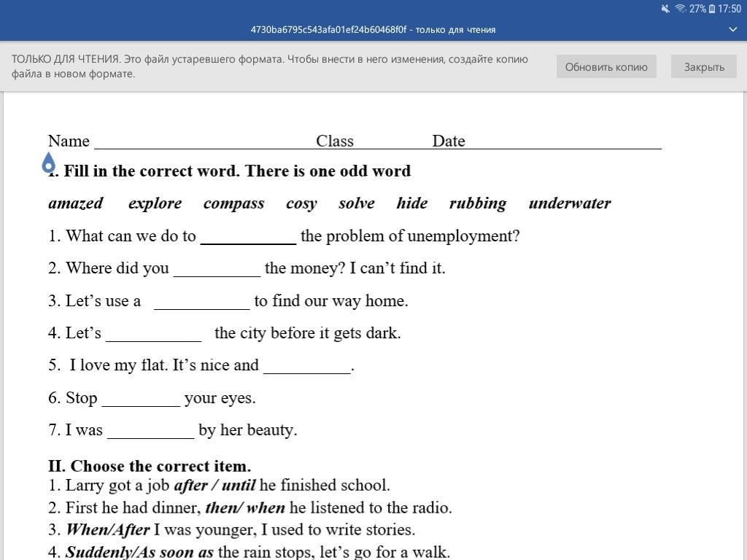Tap the battery icon in status bar
The height and width of the screenshot is (560, 747).
712,9
